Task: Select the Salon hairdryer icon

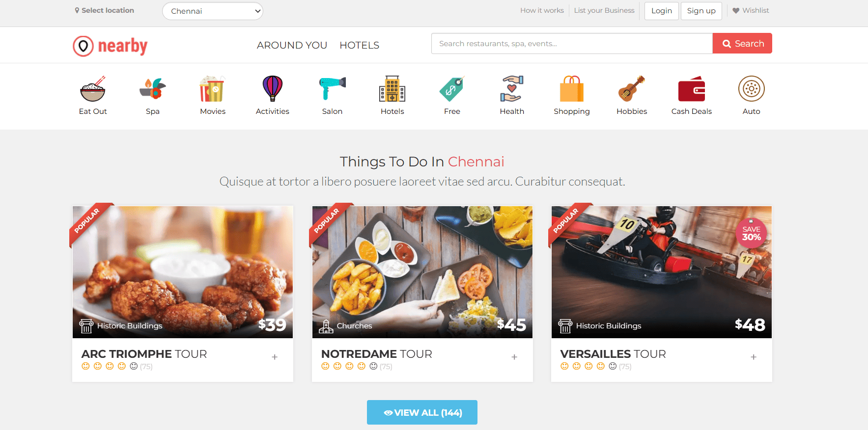Action: pos(333,89)
